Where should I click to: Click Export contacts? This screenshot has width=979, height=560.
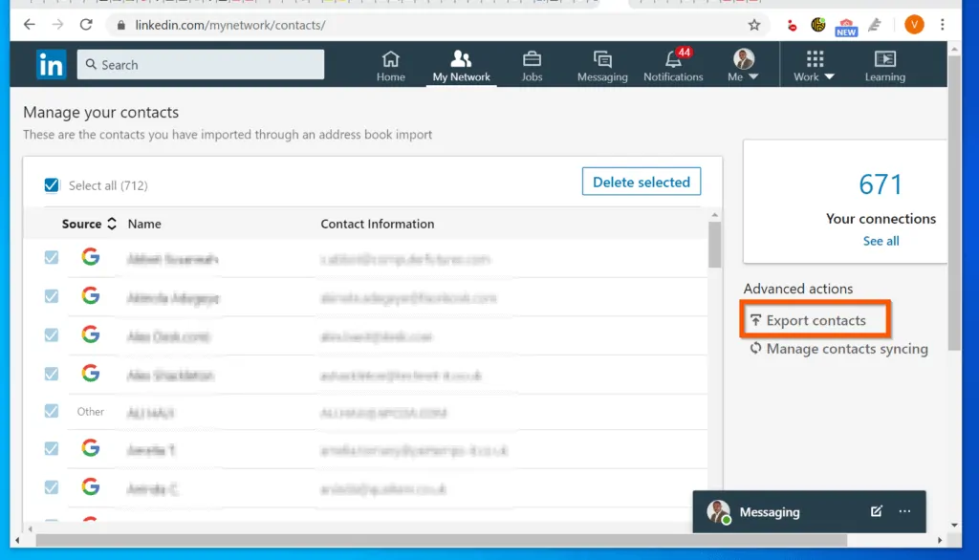pyautogui.click(x=816, y=320)
